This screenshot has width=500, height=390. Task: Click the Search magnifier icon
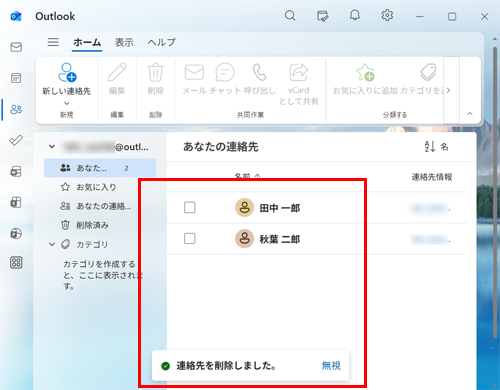290,16
